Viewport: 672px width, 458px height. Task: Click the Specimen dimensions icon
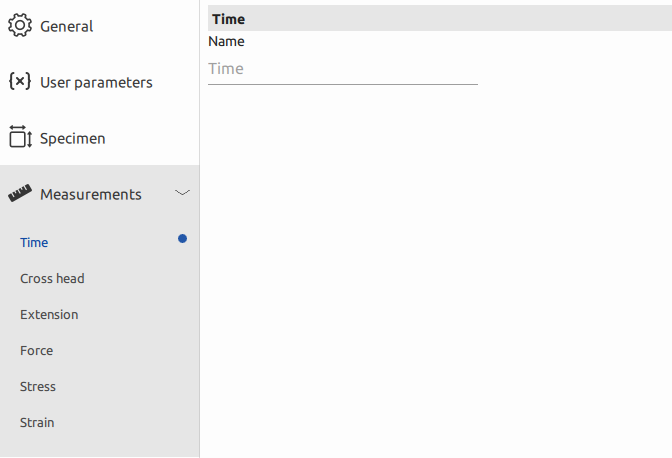tap(20, 138)
